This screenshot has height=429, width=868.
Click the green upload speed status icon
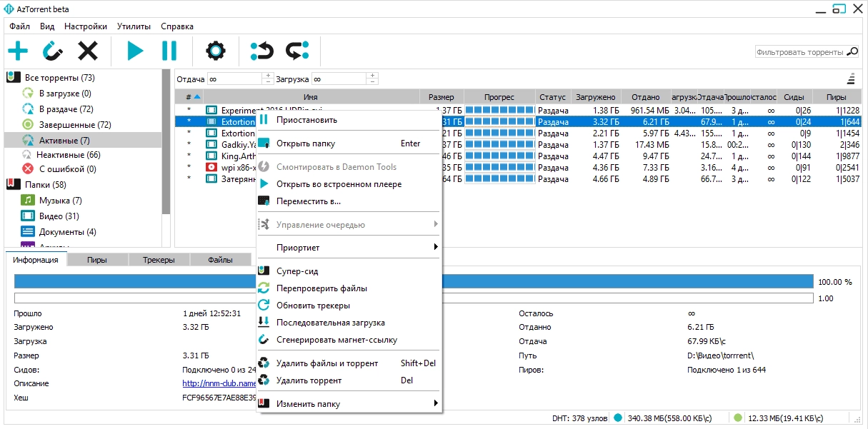coord(738,418)
